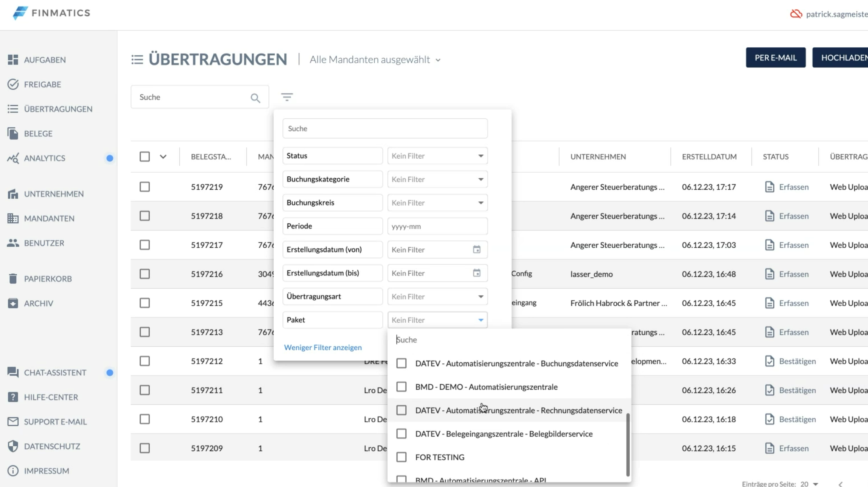The width and height of the screenshot is (868, 487).
Task: Expand selection chevron next to header checkbox
Action: 163,157
